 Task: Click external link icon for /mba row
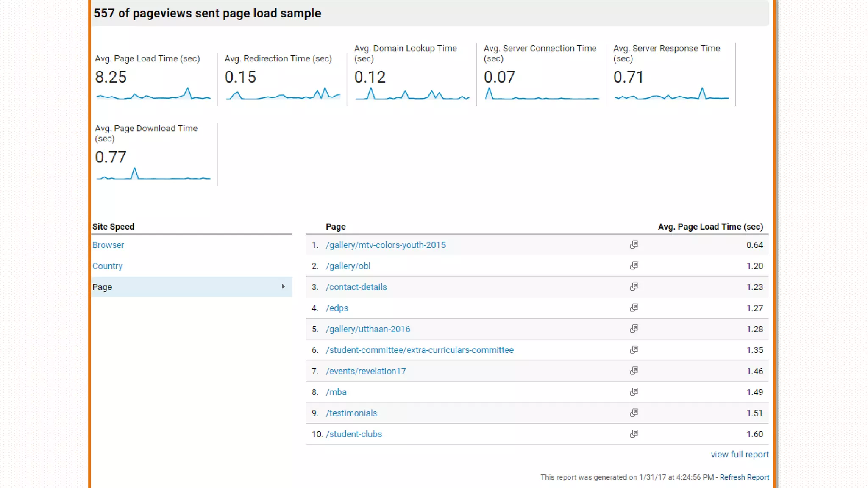[634, 392]
